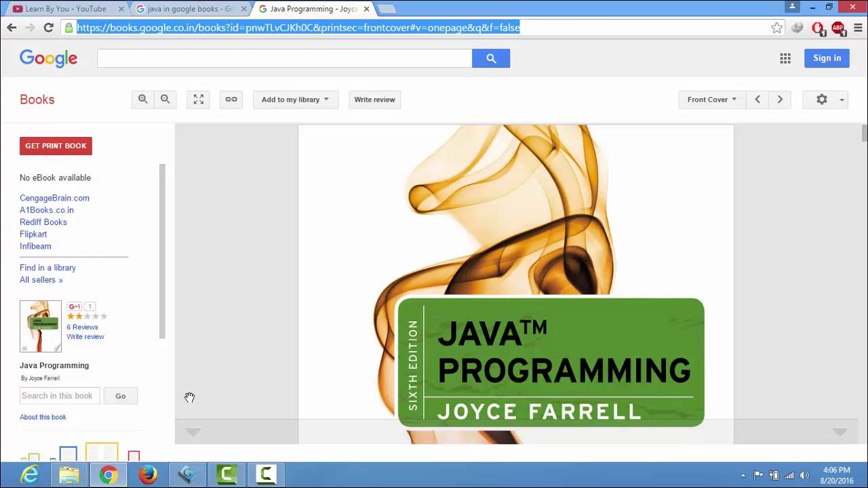Screen dimensions: 868x488
Task: Click the Java Programming title text
Action: pyautogui.click(x=54, y=365)
